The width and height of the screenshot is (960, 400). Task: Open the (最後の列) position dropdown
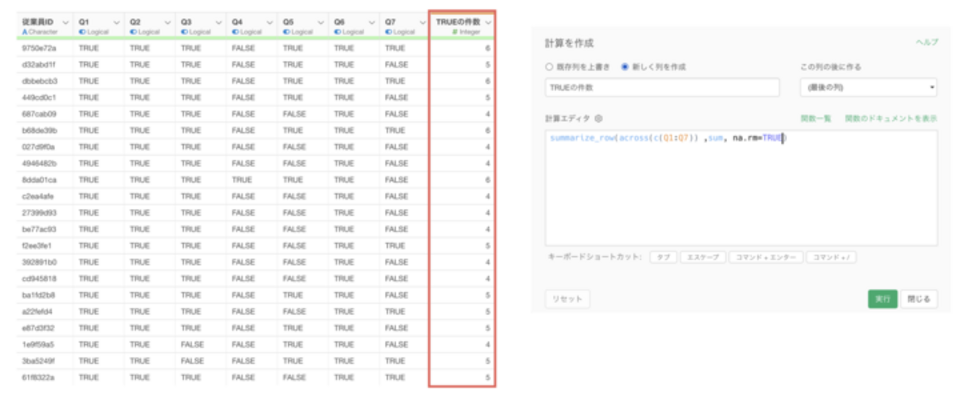point(868,88)
